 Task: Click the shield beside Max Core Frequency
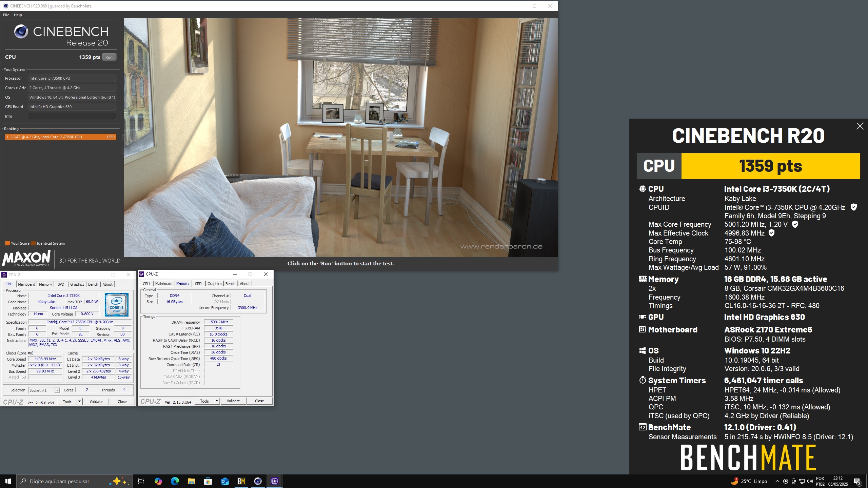(x=795, y=224)
